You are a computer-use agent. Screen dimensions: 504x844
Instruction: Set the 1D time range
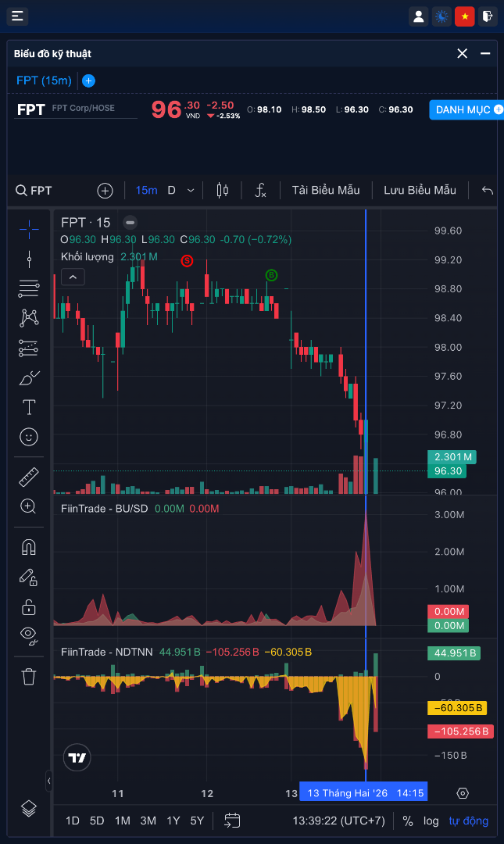pyautogui.click(x=72, y=821)
